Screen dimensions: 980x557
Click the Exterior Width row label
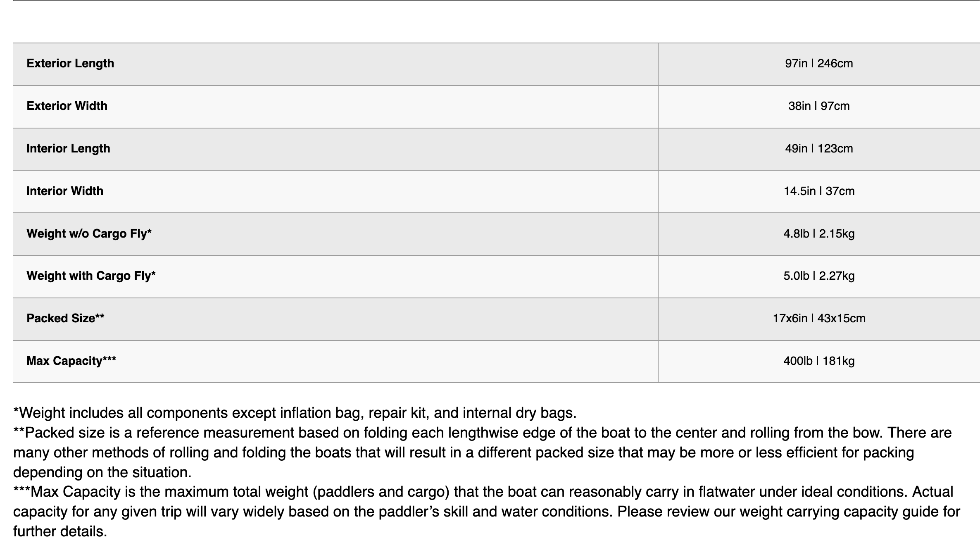[67, 106]
